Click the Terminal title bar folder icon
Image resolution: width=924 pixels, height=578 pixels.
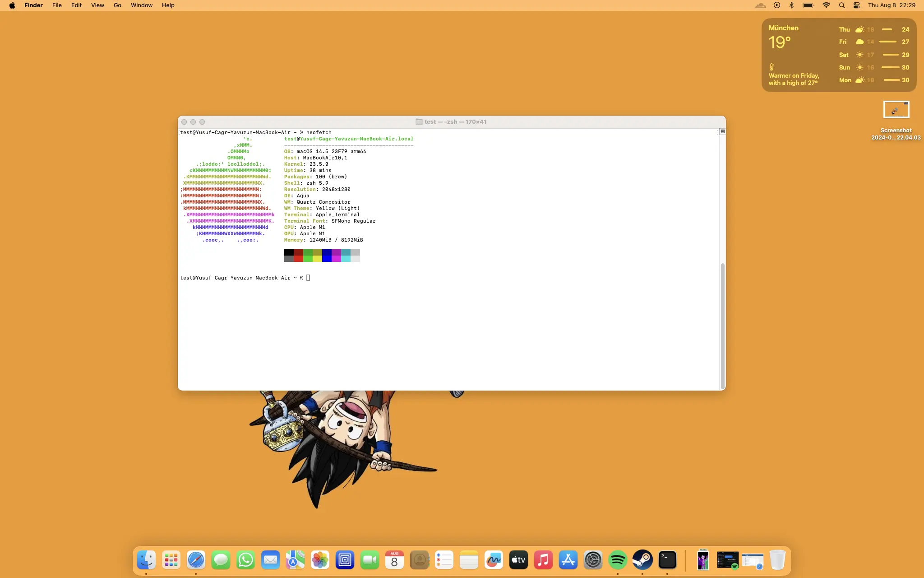[419, 122]
